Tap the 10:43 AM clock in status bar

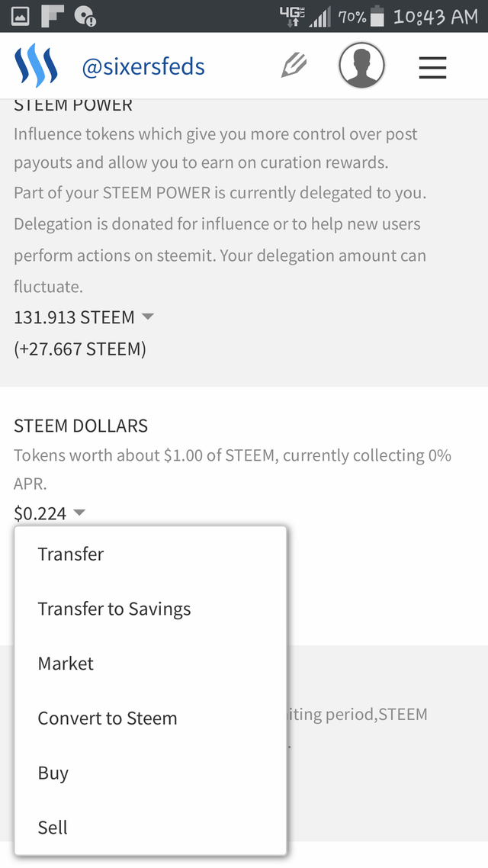pos(435,16)
